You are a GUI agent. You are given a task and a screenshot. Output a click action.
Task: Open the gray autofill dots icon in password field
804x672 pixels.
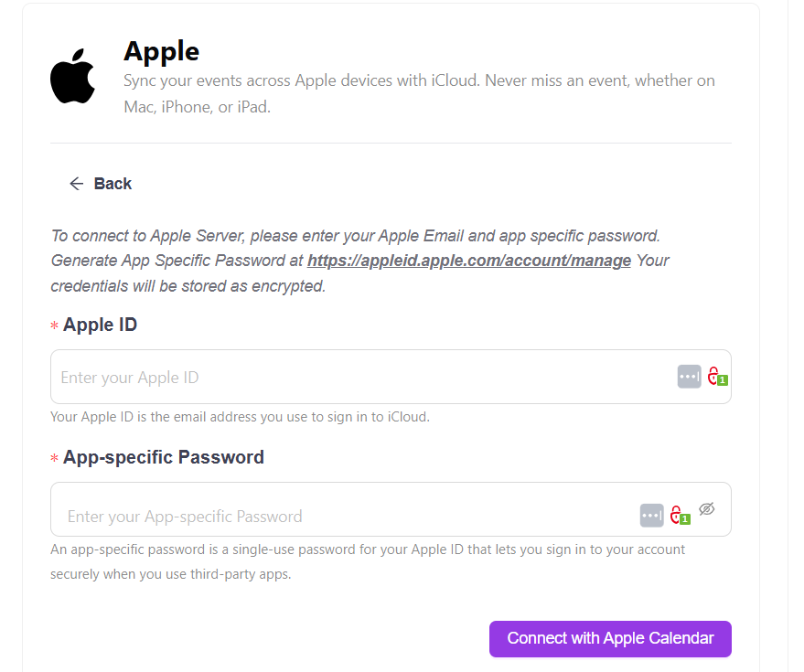click(651, 516)
